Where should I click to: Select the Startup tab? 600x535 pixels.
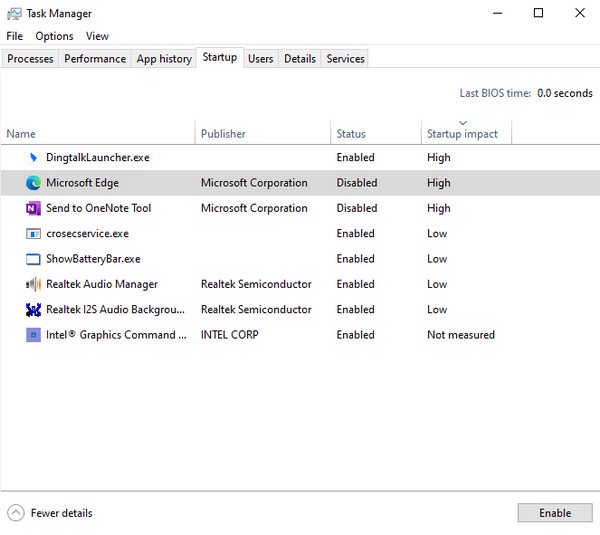click(x=220, y=57)
